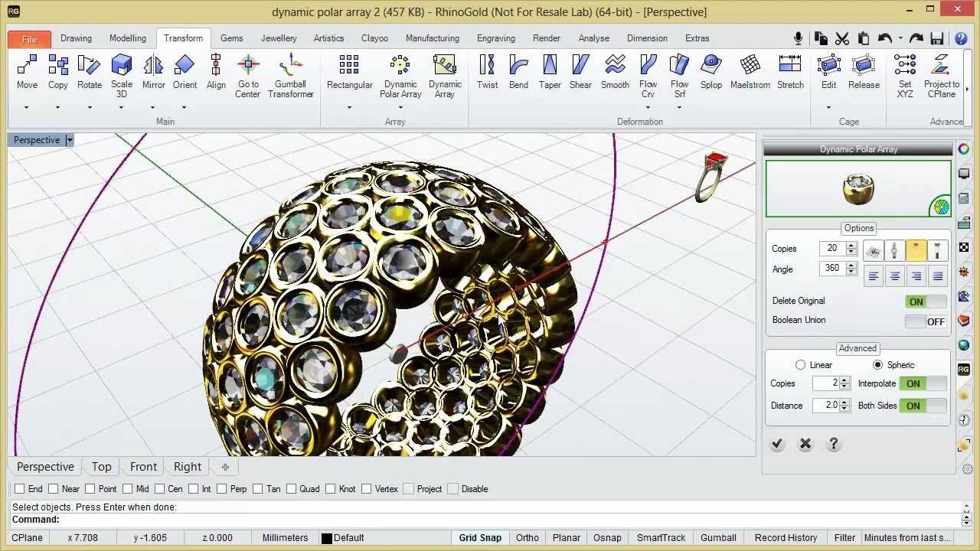Toggle the Interpolate switch
This screenshot has width=980, height=551.
coord(923,383)
